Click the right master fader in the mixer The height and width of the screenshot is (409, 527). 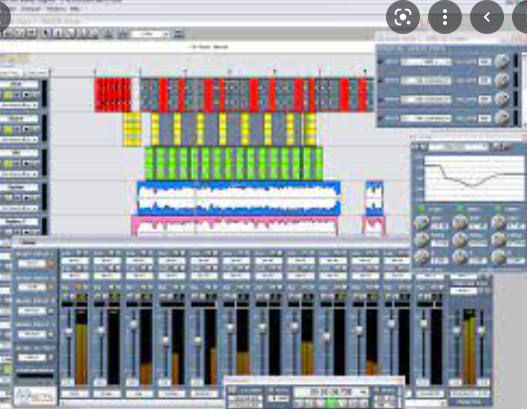click(482, 331)
